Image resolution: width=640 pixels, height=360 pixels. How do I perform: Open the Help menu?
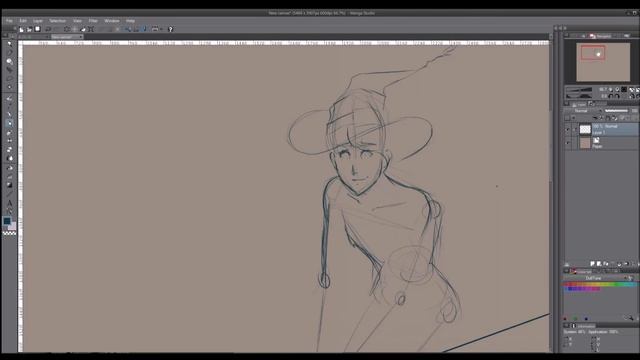tap(130, 21)
